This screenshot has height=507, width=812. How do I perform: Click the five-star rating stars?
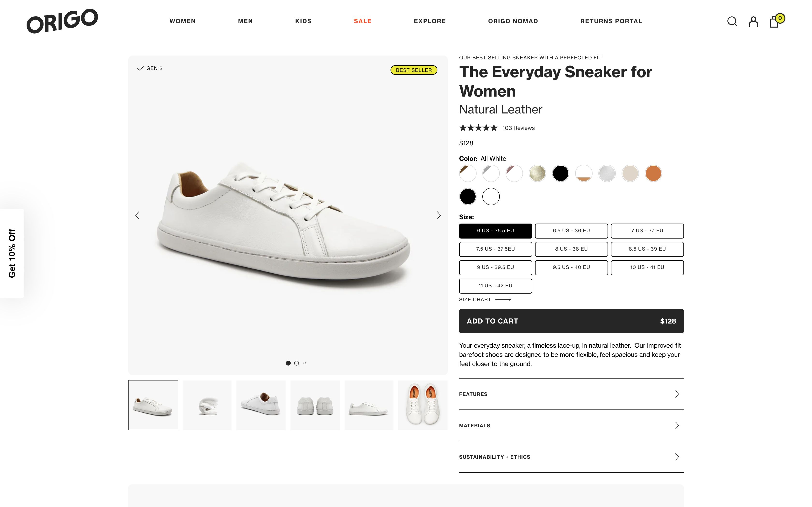coord(478,128)
